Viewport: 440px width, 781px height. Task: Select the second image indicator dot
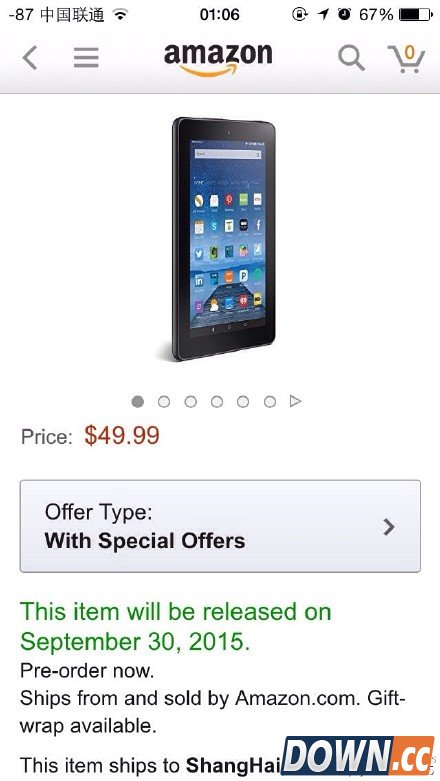click(164, 401)
